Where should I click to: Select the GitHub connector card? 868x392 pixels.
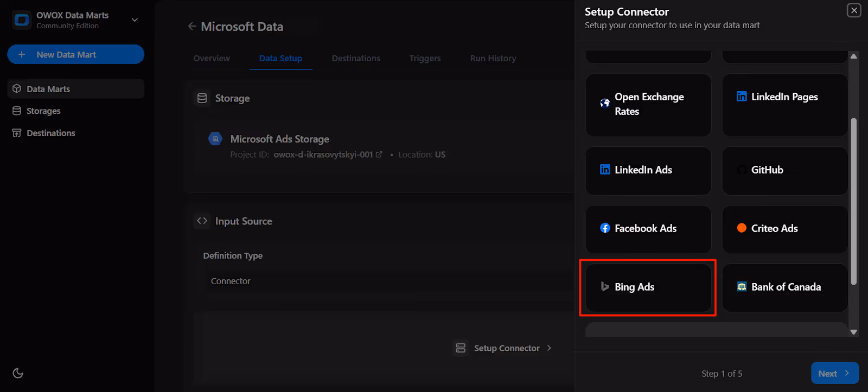785,171
